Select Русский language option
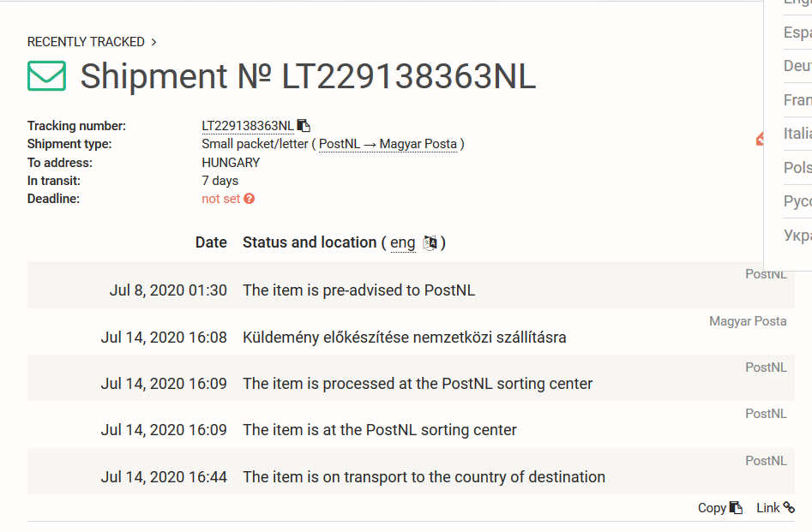812x532 pixels. 797,201
